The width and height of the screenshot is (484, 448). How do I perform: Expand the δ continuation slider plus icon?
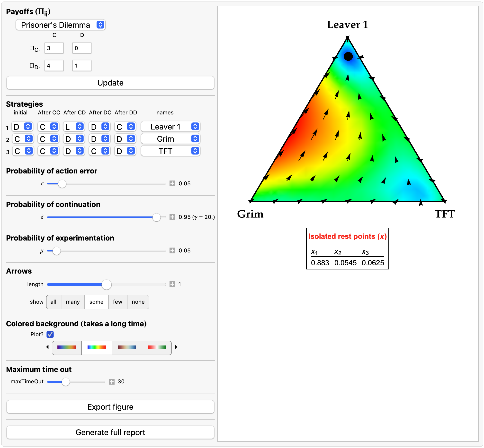click(x=172, y=217)
